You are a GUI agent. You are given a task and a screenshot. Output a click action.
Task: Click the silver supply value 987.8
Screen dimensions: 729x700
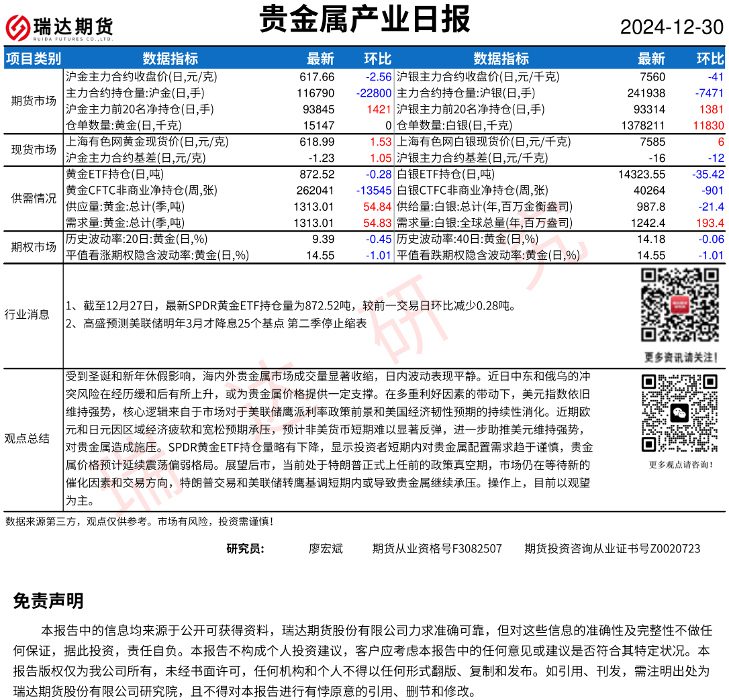[651, 207]
